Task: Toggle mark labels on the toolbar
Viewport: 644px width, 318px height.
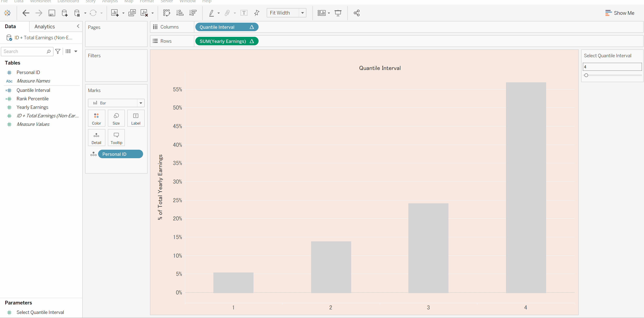Action: 244,13
